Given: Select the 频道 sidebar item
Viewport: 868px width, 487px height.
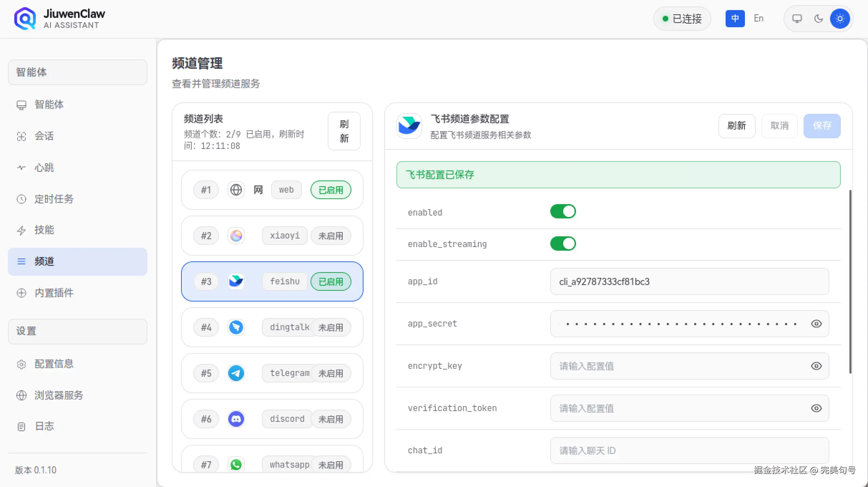Looking at the screenshot, I should [x=77, y=261].
